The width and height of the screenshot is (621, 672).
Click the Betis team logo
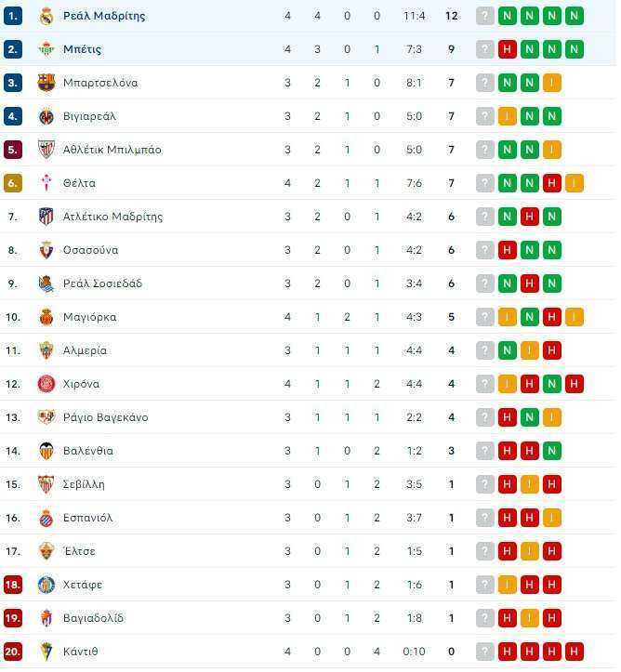[x=46, y=49]
